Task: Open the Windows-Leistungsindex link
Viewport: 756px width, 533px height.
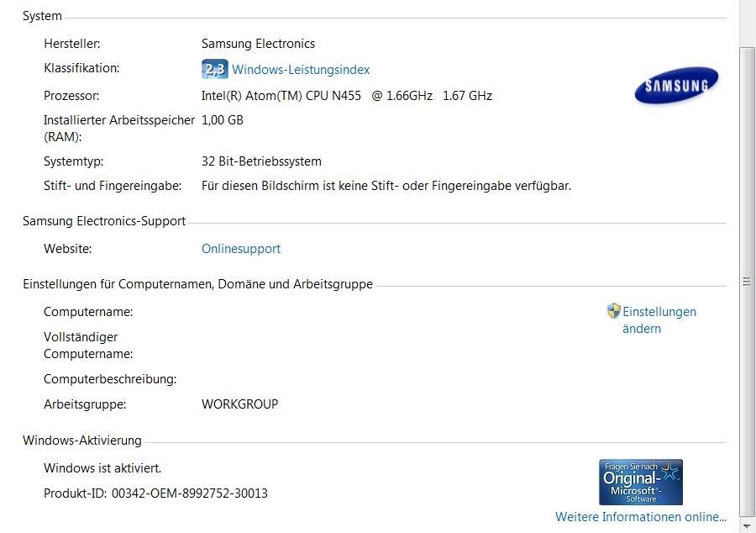Action: coord(301,70)
